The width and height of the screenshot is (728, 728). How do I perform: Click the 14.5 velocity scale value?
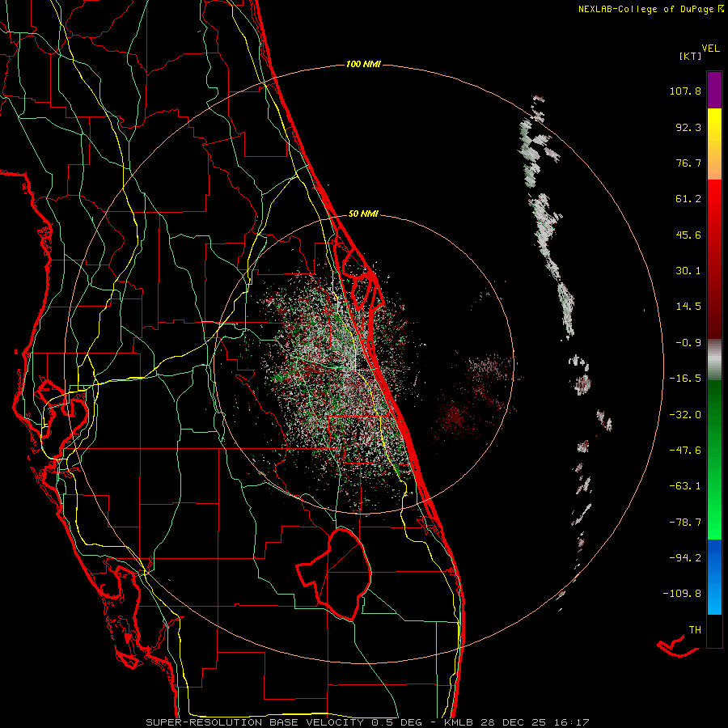(x=688, y=307)
